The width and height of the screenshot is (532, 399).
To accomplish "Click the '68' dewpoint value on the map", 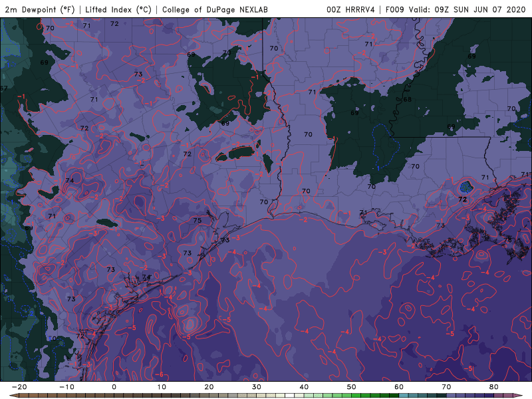I will [x=407, y=99].
